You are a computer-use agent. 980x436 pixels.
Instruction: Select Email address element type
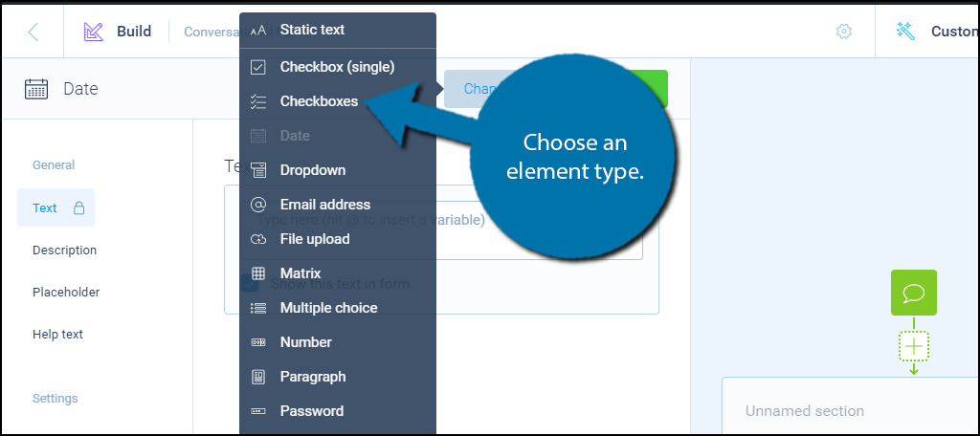(324, 205)
